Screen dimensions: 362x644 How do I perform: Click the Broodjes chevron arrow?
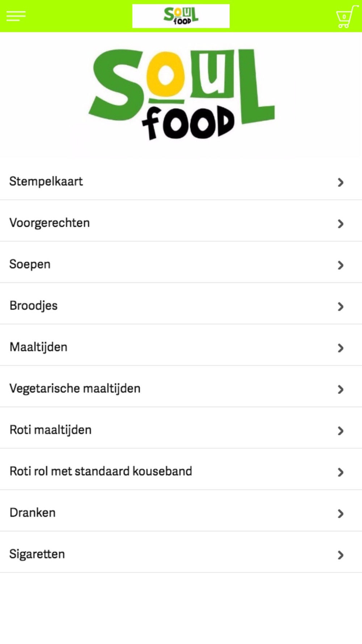[340, 307]
